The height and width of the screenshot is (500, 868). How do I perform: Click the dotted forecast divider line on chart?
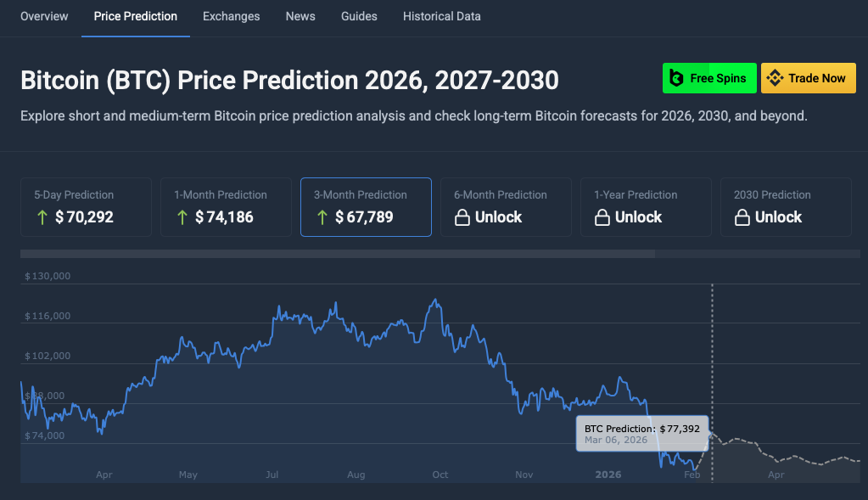point(711,365)
